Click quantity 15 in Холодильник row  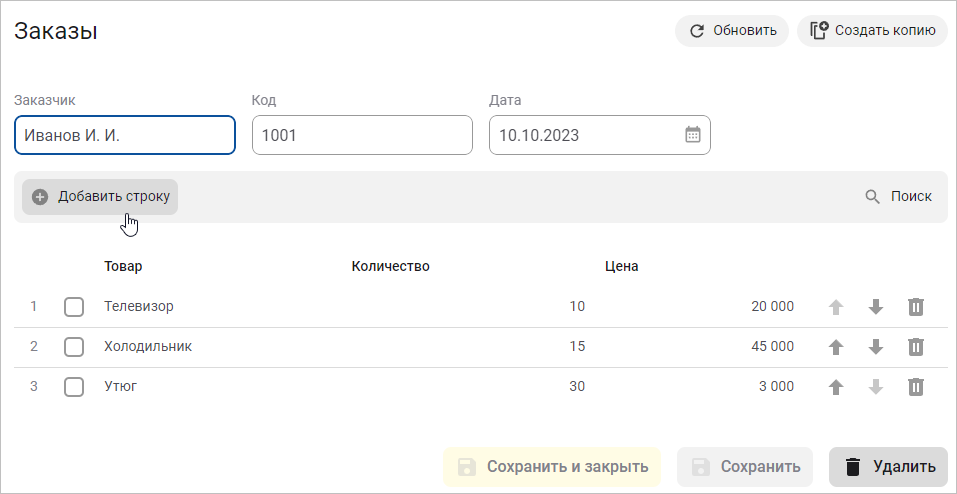pyautogui.click(x=577, y=346)
